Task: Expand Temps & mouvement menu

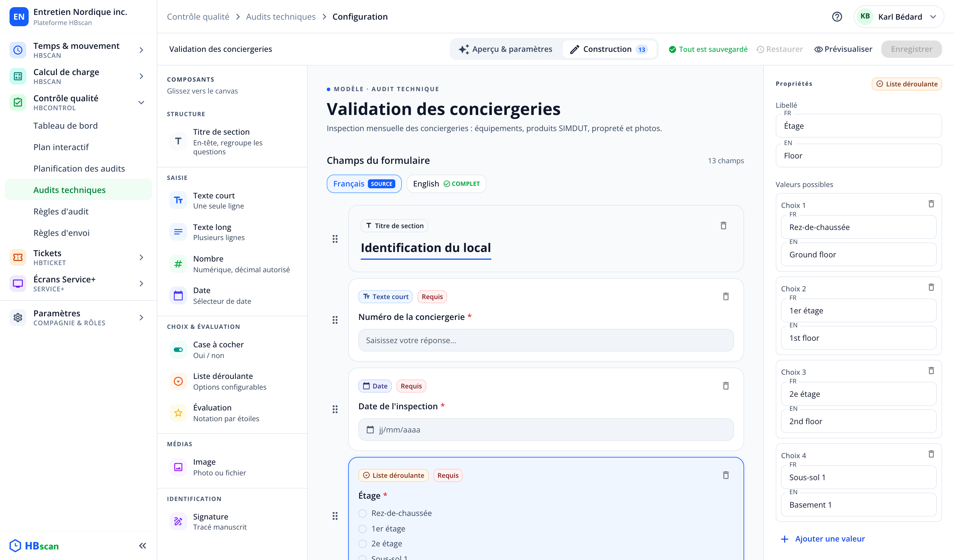Action: 141,50
